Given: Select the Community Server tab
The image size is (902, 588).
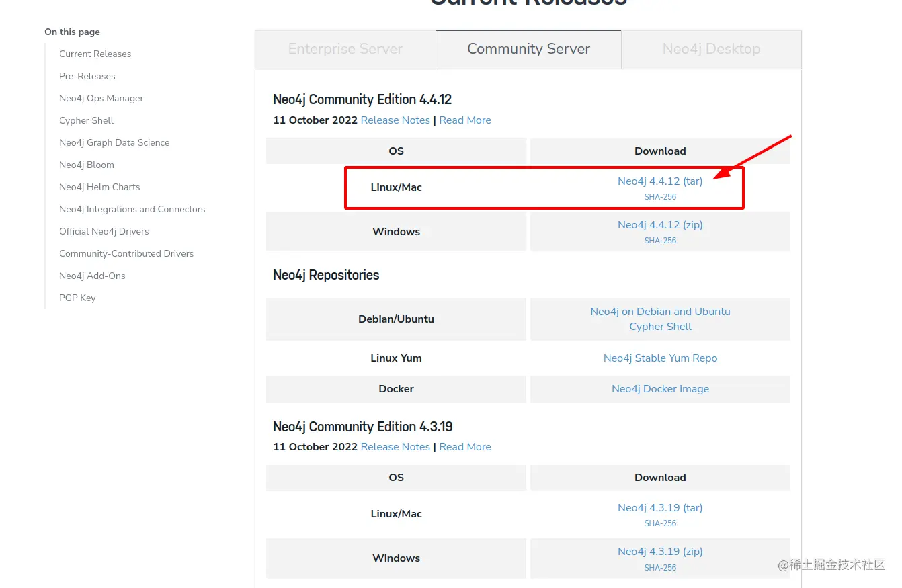Looking at the screenshot, I should (528, 49).
